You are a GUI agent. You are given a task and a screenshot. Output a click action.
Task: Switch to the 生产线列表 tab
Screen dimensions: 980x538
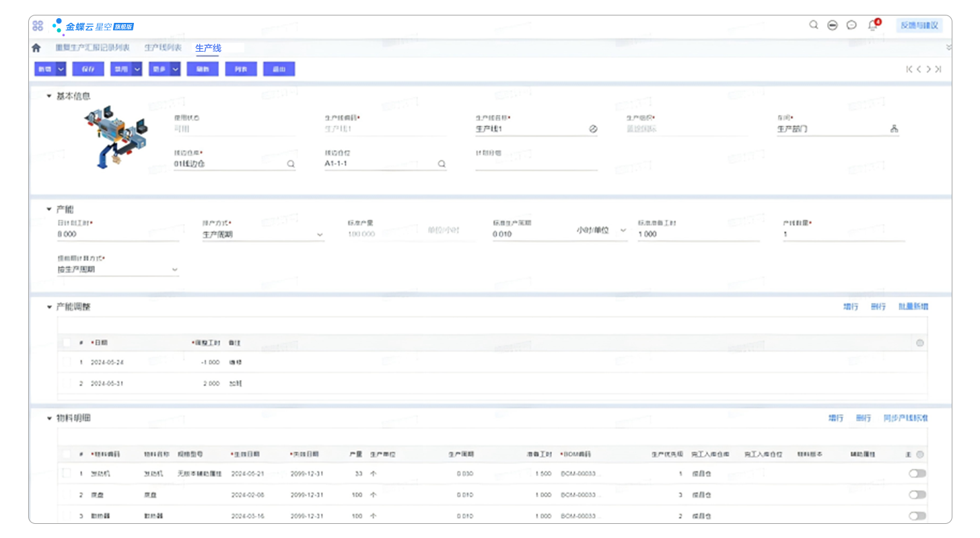coord(163,48)
